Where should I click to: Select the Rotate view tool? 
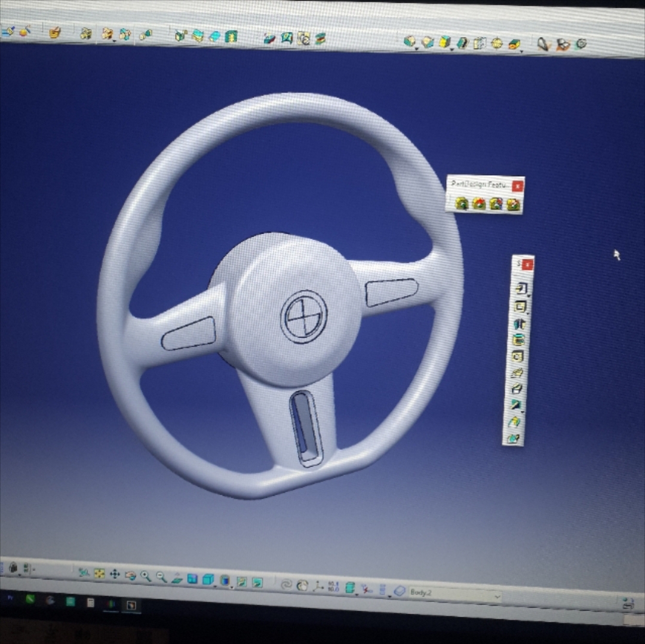[x=130, y=575]
